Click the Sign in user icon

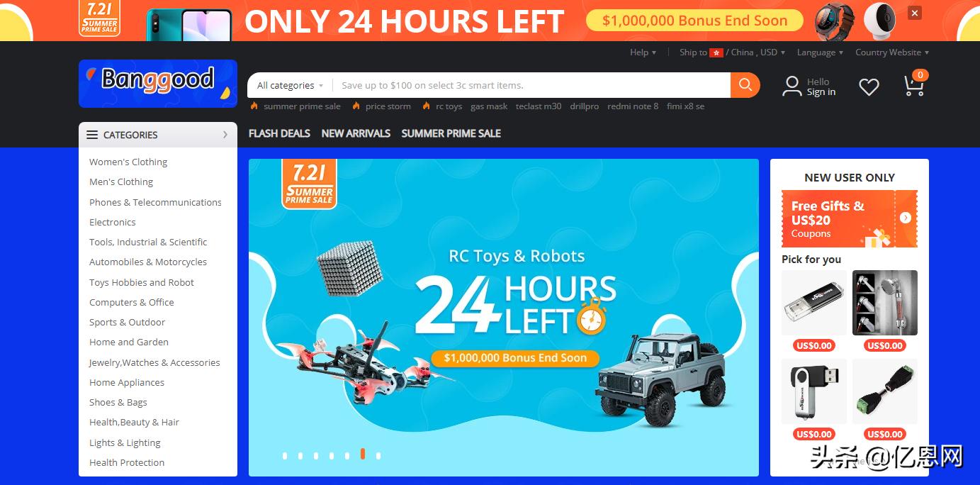point(792,87)
